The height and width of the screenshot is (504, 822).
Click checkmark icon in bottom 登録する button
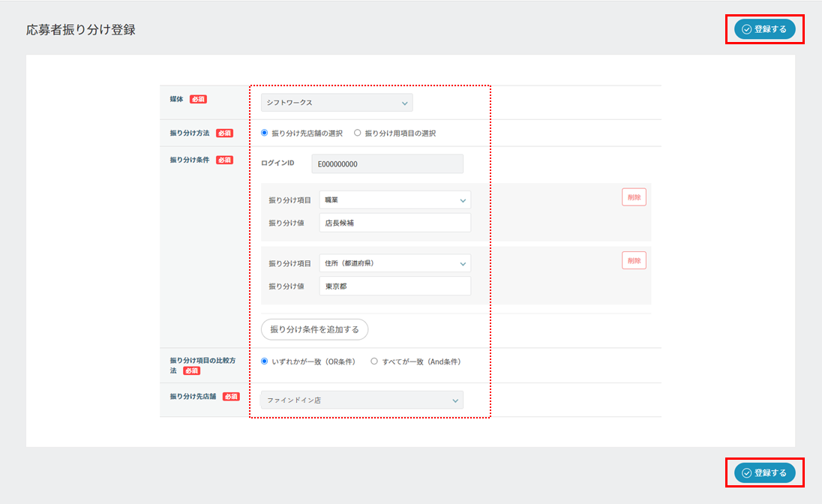(746, 472)
